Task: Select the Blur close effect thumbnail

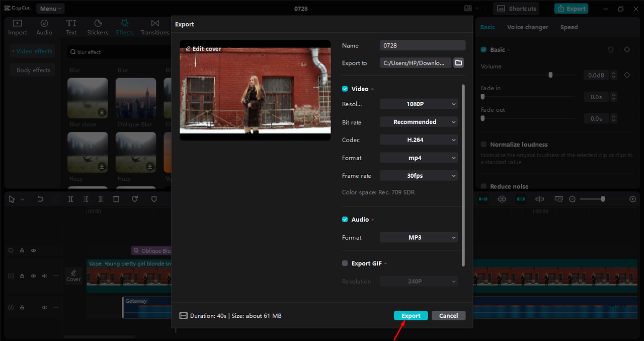Action: [x=88, y=98]
